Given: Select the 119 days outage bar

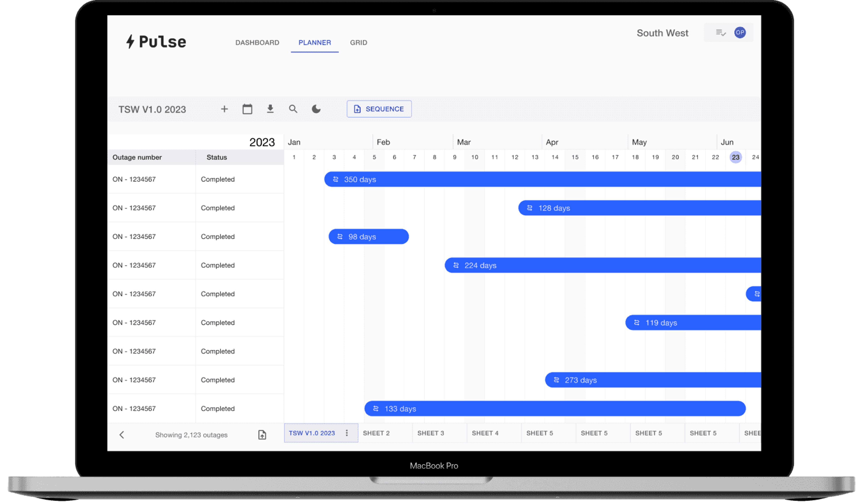Looking at the screenshot, I should pyautogui.click(x=693, y=322).
